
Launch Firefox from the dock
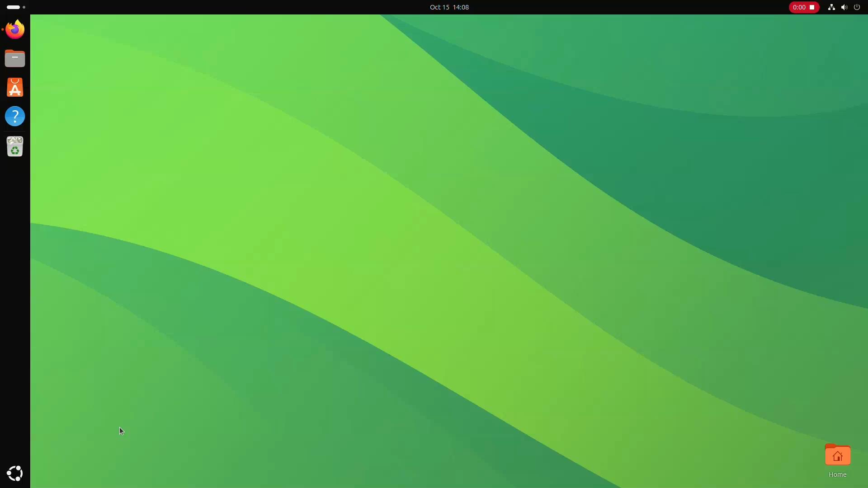[15, 29]
